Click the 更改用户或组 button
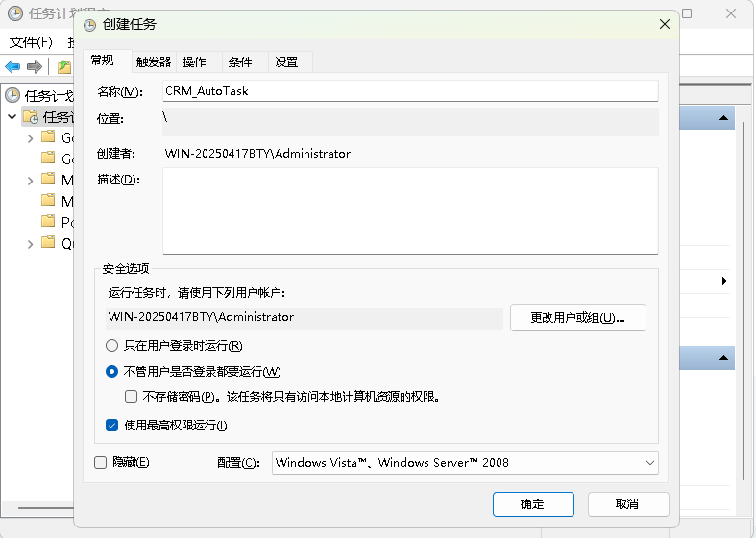Image resolution: width=756 pixels, height=538 pixels. [577, 317]
